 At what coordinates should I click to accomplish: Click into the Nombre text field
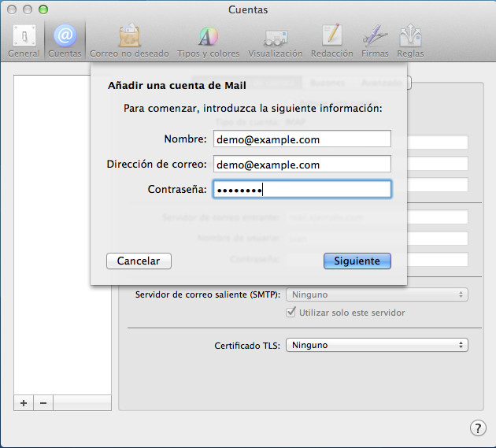pyautogui.click(x=302, y=139)
